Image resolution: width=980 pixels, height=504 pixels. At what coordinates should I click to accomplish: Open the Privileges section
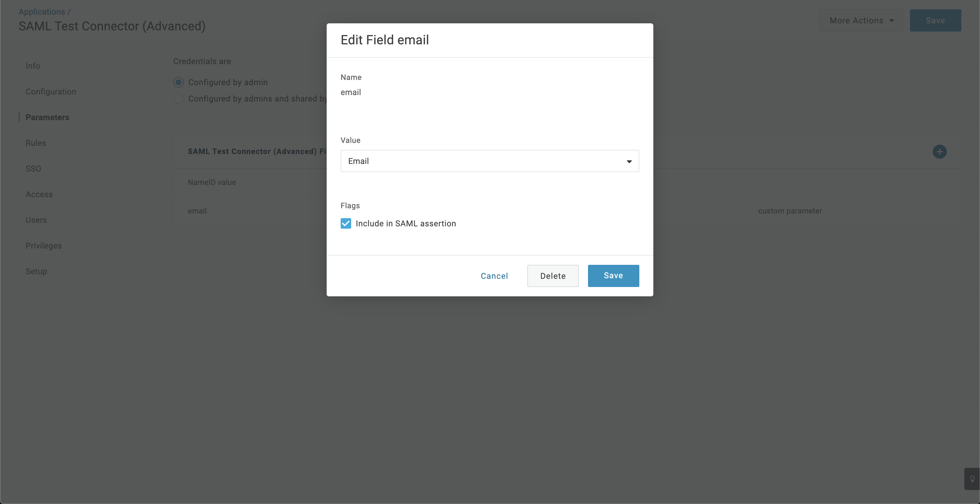[43, 246]
